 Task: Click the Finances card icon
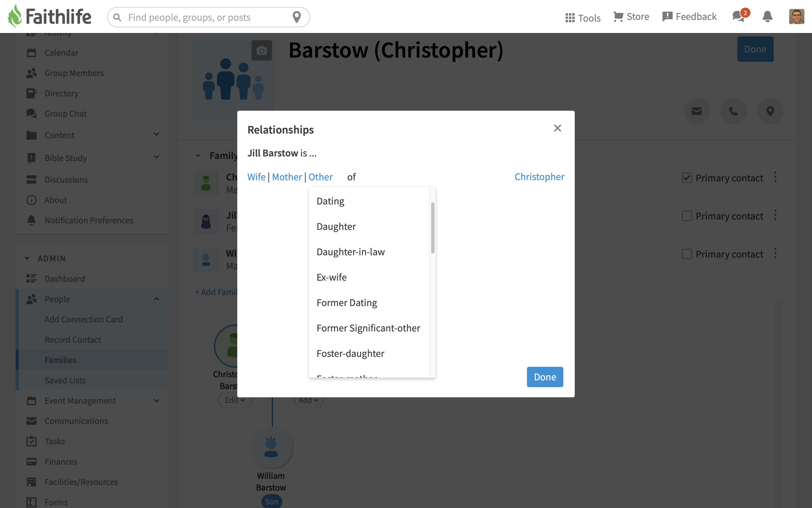pyautogui.click(x=31, y=462)
